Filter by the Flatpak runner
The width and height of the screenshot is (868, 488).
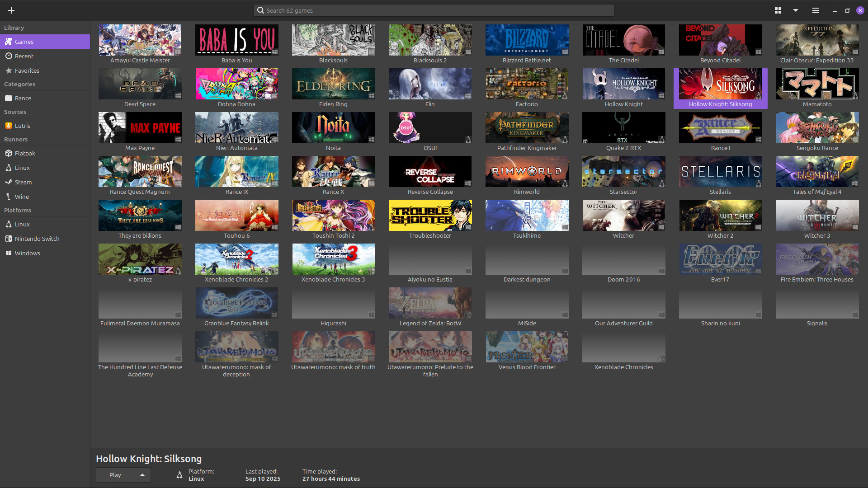tap(25, 153)
